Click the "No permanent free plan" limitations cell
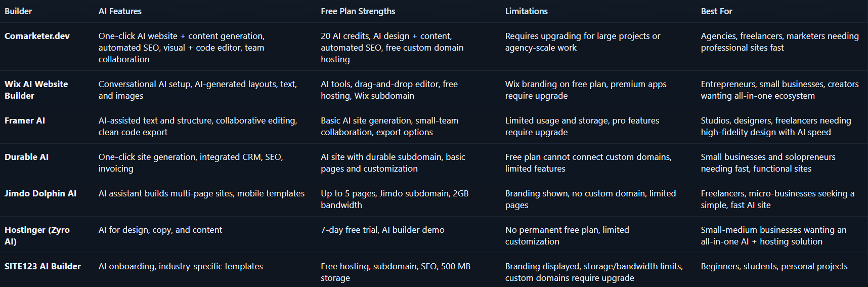The width and height of the screenshot is (868, 287). pyautogui.click(x=567, y=235)
